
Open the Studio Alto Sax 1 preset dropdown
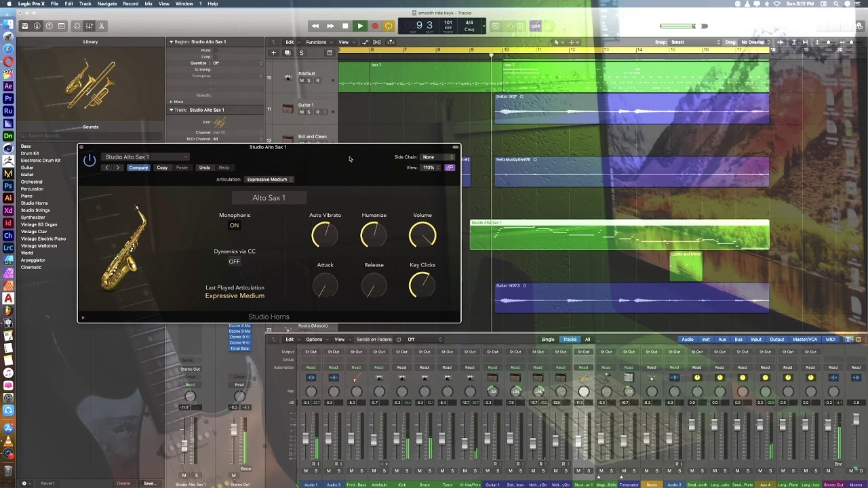(x=146, y=157)
